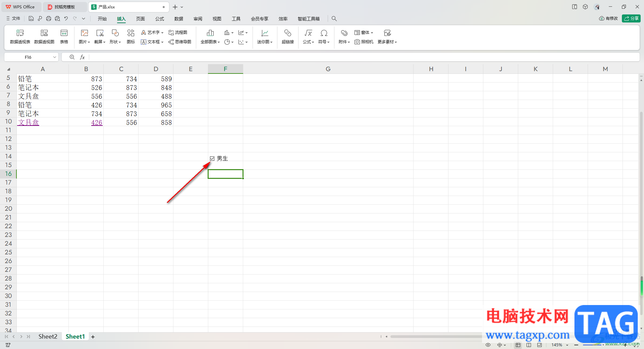Expand the Text Box (文本框) dropdown
This screenshot has height=349, width=644.
162,42
